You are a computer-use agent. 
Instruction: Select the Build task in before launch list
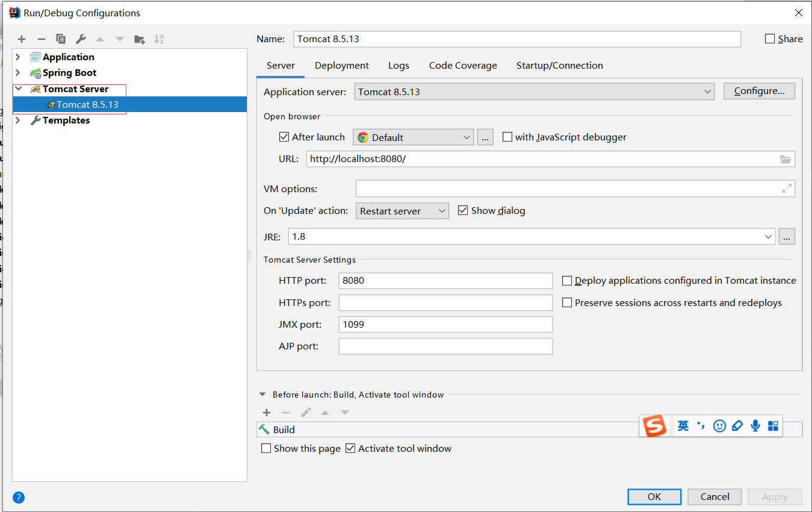530,429
